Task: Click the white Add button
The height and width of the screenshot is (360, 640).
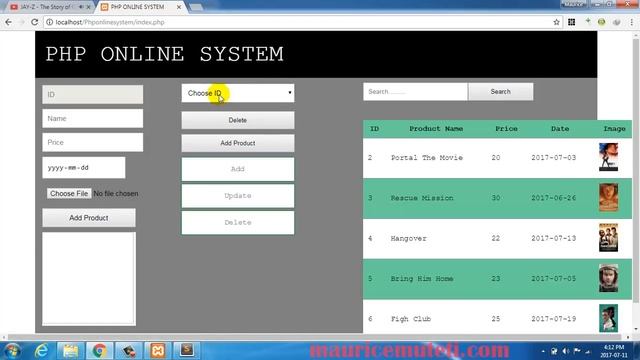Action: (238, 169)
